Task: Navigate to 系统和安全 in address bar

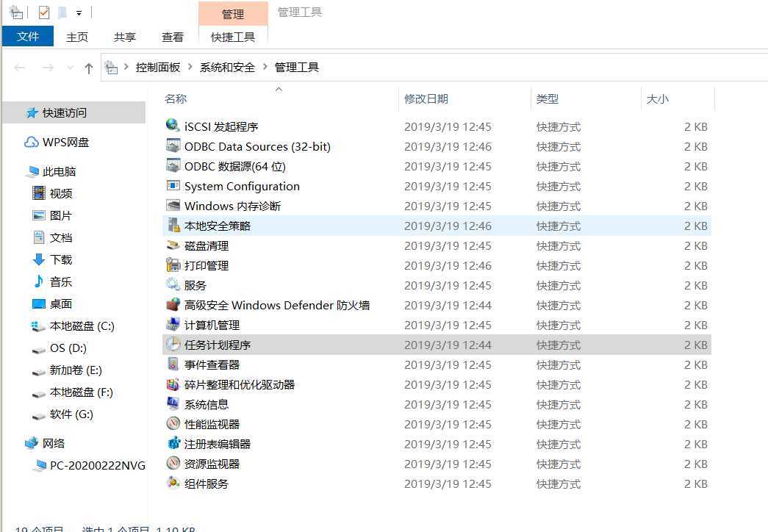Action: pos(227,67)
